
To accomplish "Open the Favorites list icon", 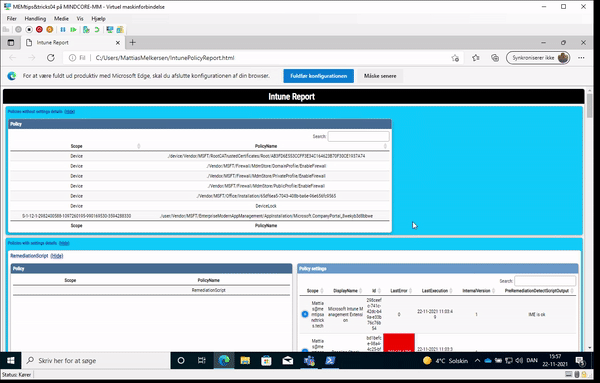I will tap(475, 58).
